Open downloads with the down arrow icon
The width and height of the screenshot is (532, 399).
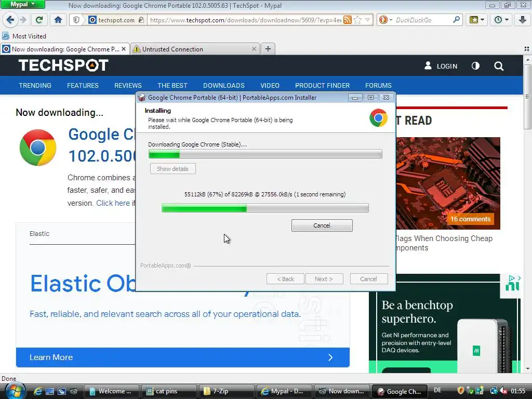tap(523, 20)
